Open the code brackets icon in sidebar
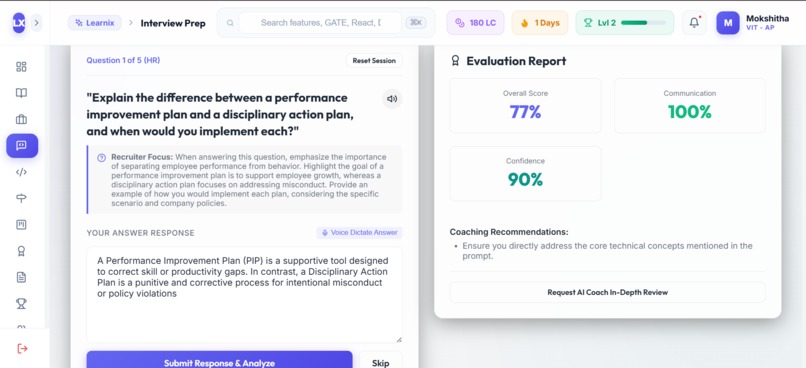806x368 pixels. [x=21, y=172]
